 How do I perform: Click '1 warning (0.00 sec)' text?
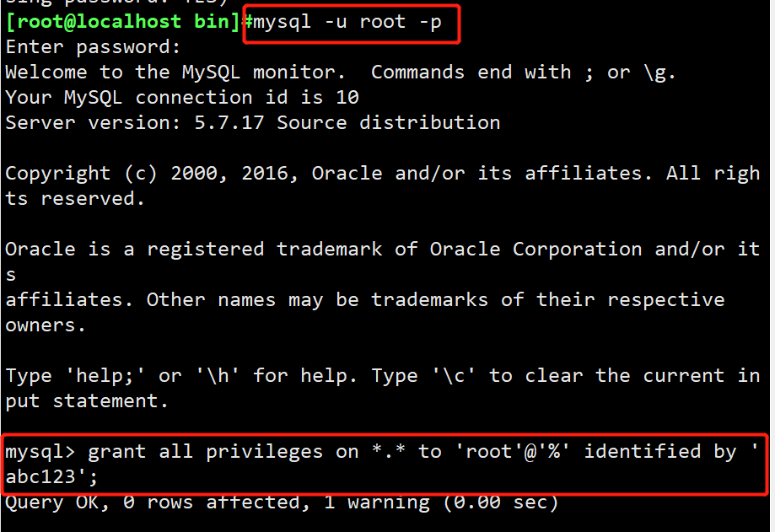[x=441, y=502]
